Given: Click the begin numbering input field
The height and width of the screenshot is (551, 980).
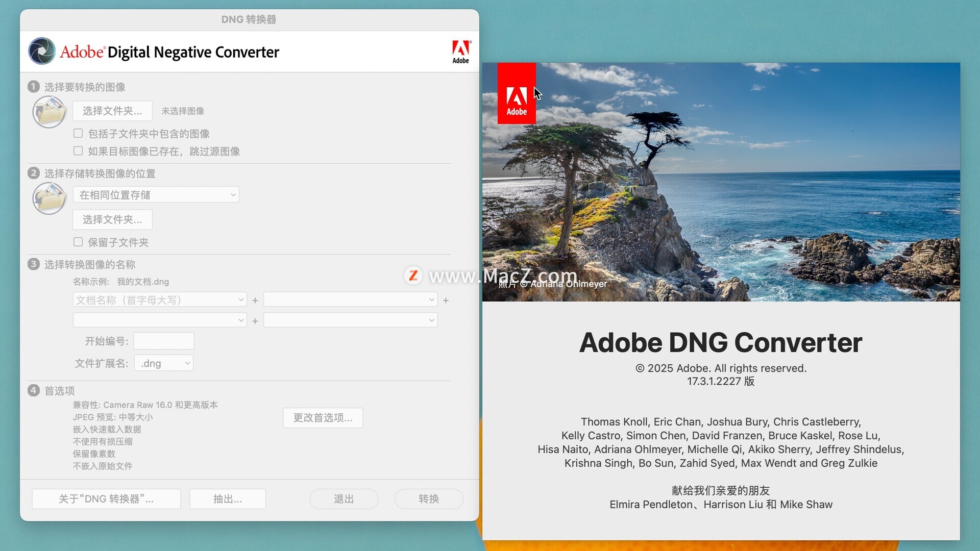Looking at the screenshot, I should [x=164, y=341].
